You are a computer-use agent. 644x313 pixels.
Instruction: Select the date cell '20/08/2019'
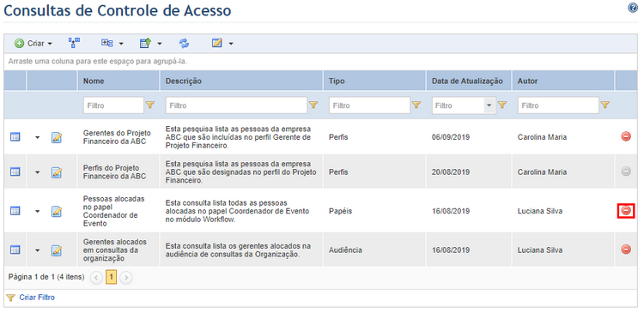point(451,172)
